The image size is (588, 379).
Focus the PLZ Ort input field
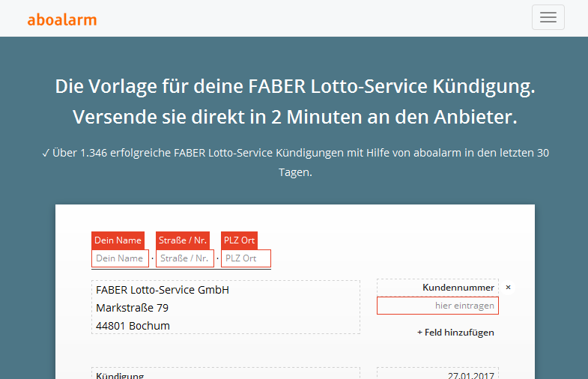point(246,258)
